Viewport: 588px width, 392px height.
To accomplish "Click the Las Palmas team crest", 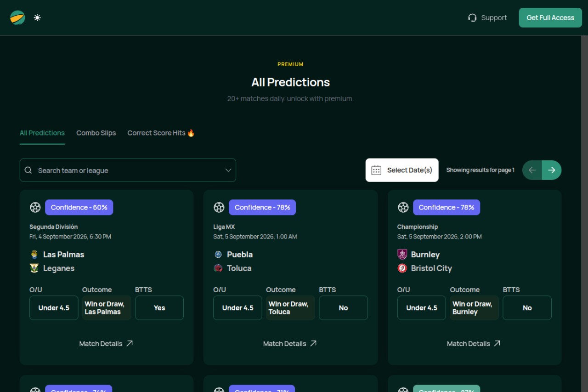I will (x=34, y=255).
